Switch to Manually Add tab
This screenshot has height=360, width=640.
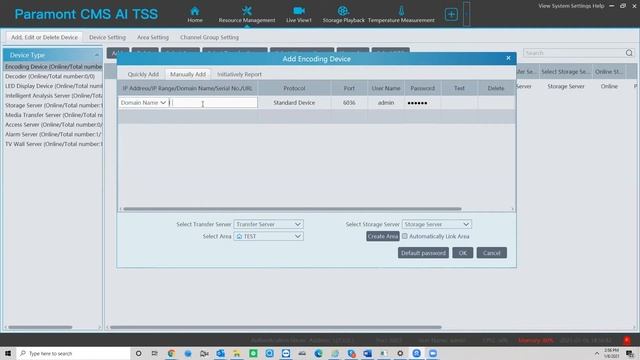188,74
